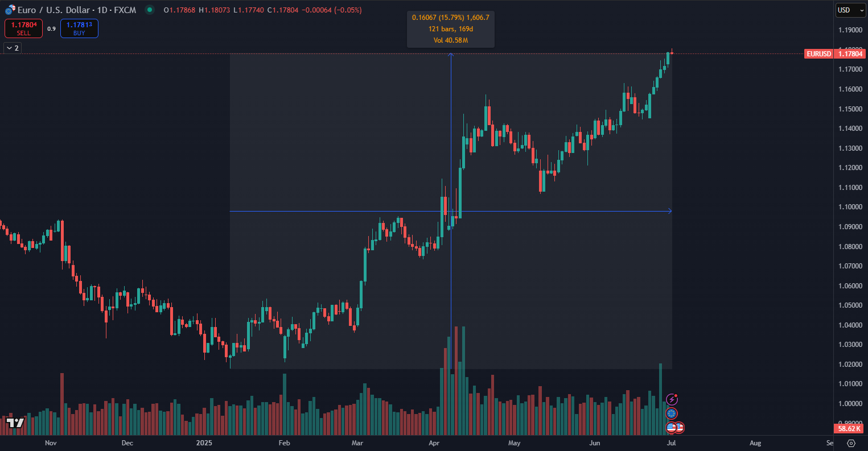Image resolution: width=868 pixels, height=451 pixels.
Task: Click the purple lightning bolt event icon
Action: pos(672,399)
